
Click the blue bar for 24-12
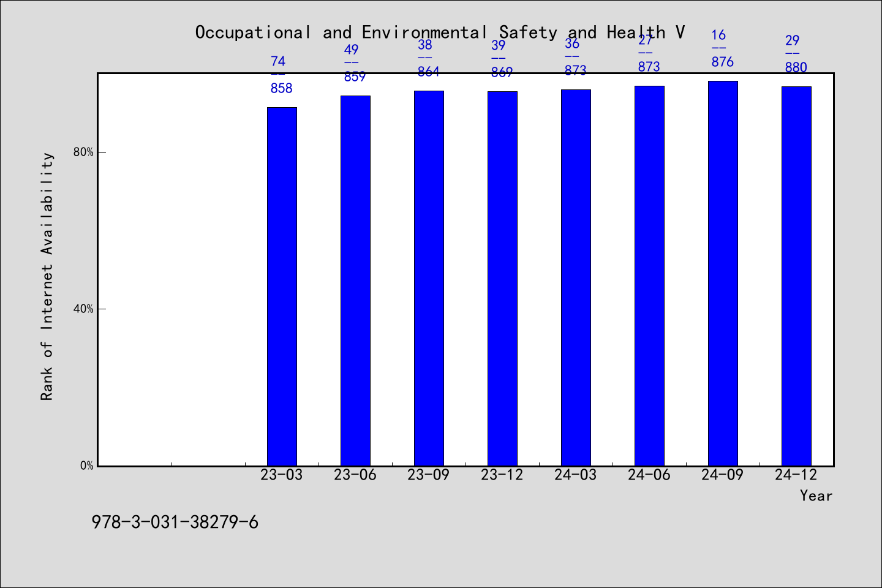coord(796,276)
